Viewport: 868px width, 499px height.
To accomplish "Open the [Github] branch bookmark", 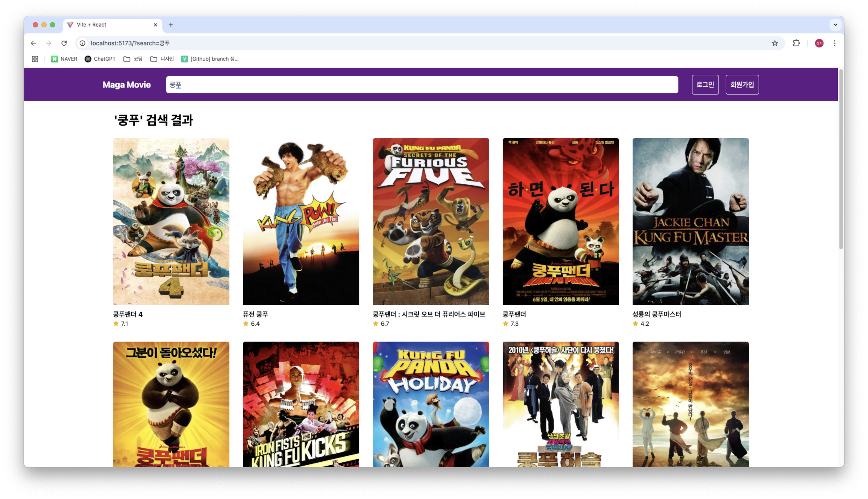I will pos(210,59).
